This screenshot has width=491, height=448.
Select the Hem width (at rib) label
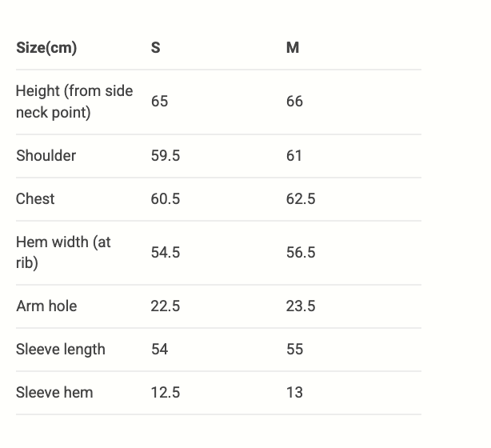pos(63,253)
